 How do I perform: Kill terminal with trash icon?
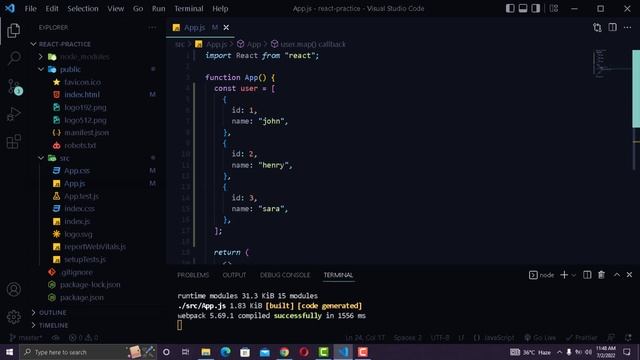point(601,275)
